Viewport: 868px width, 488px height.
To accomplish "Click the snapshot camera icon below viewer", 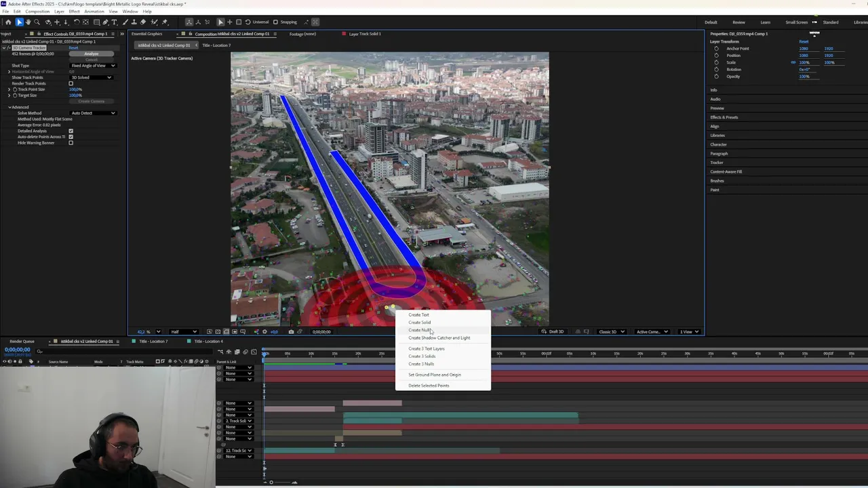I will [x=291, y=331].
